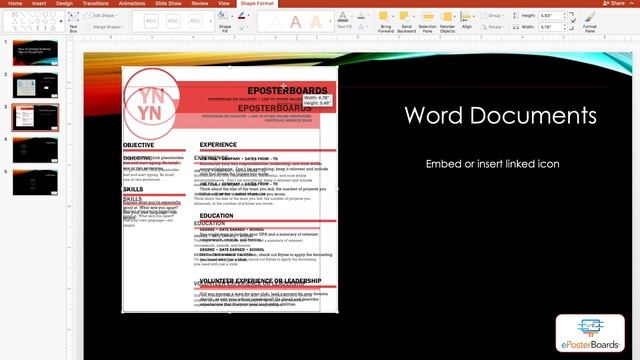
Task: Apply the second Abc shape style
Action: [x=173, y=21]
